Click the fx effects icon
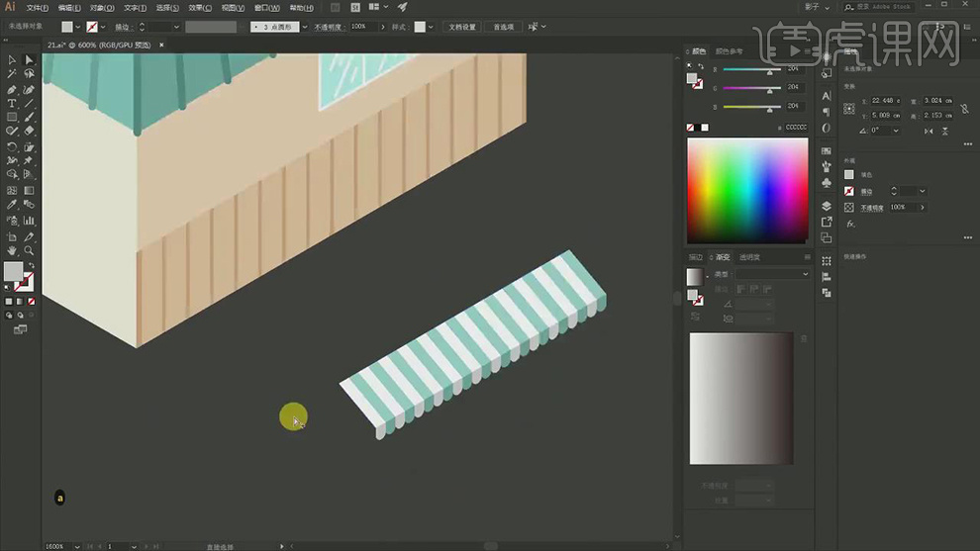The image size is (980, 551). tap(849, 225)
